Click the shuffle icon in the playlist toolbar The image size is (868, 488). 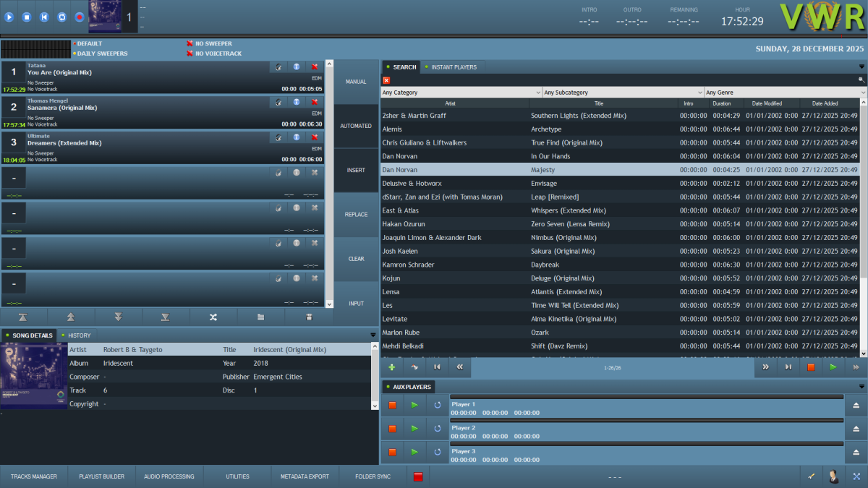(x=214, y=317)
